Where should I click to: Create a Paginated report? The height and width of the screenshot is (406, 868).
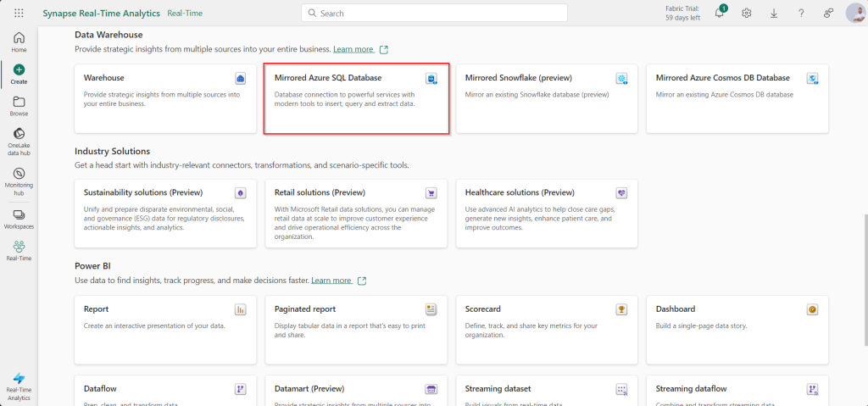point(356,330)
